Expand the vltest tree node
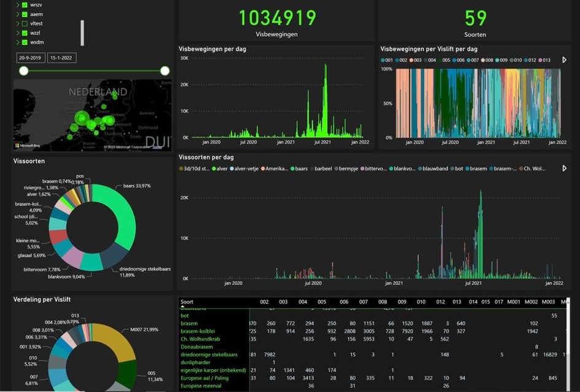 pyautogui.click(x=17, y=23)
